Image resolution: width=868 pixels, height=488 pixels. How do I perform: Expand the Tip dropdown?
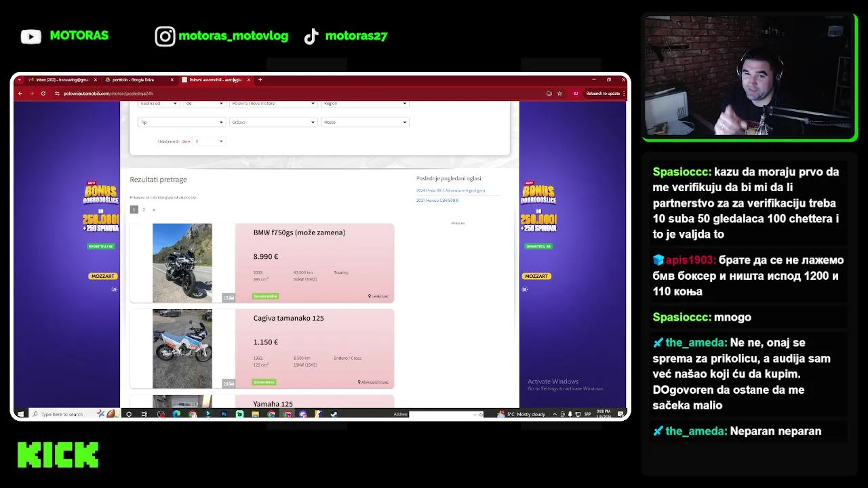(x=181, y=122)
